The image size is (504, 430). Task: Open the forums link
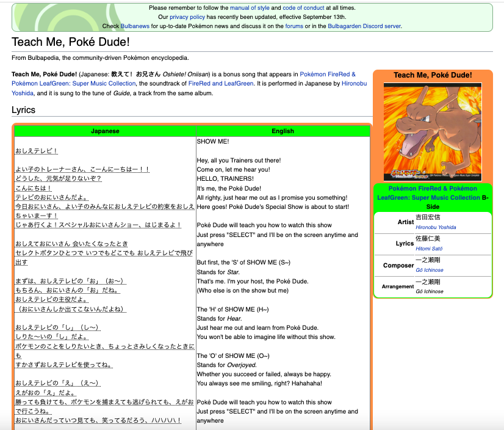293,26
